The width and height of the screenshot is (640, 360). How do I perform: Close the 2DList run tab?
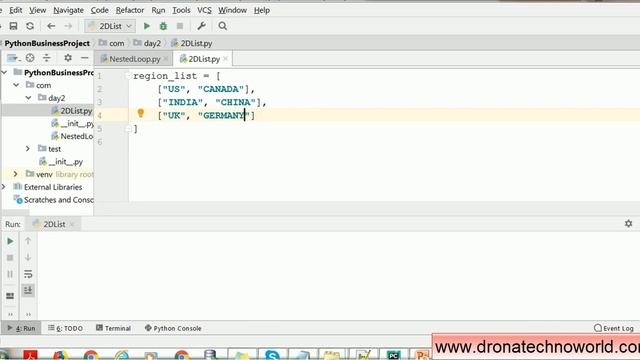click(72, 224)
